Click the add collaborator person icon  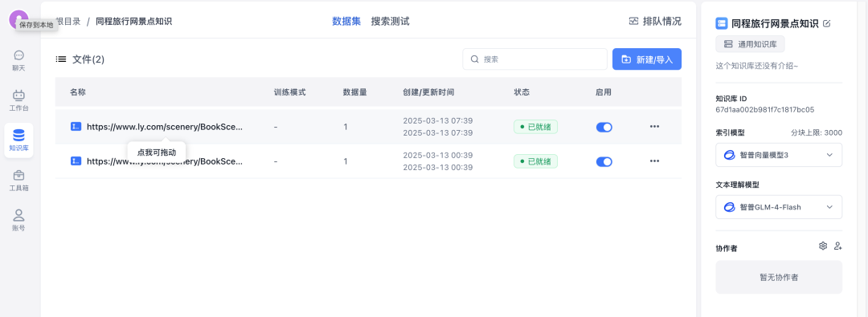click(x=837, y=246)
